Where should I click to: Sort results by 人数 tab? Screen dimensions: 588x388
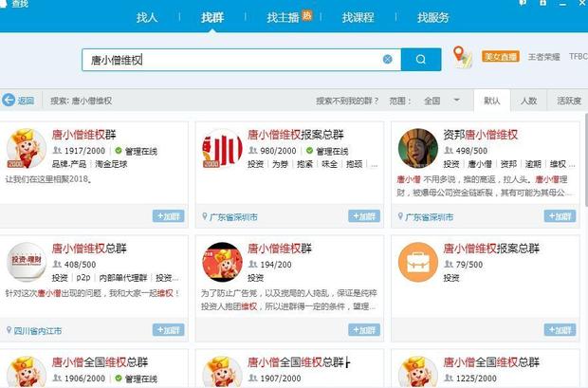pyautogui.click(x=528, y=101)
